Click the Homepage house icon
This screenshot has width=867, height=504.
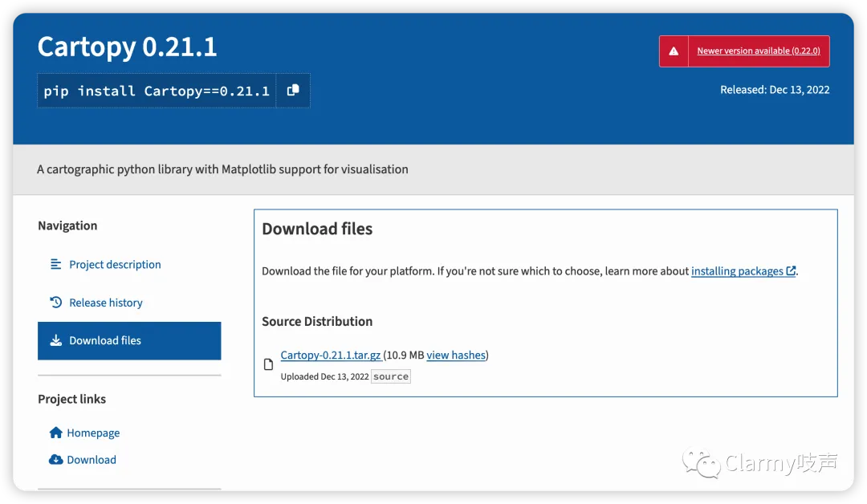point(56,432)
